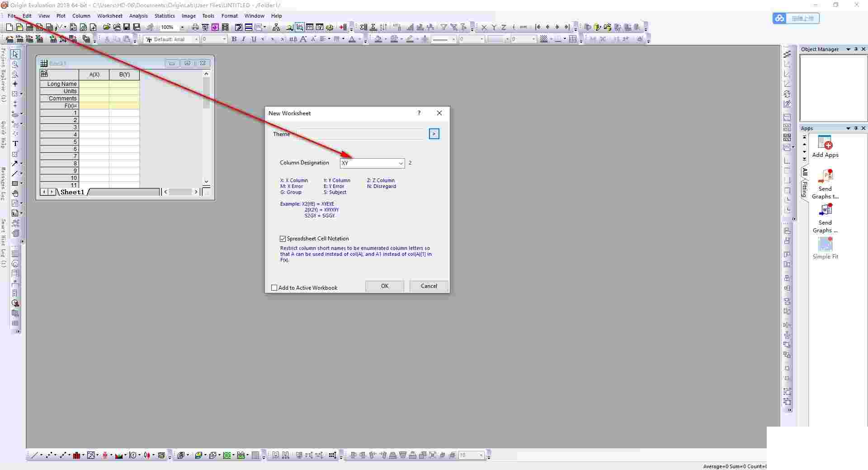Viewport: 868px width, 470px height.
Task: Set column as Z designation
Action: coord(504,28)
